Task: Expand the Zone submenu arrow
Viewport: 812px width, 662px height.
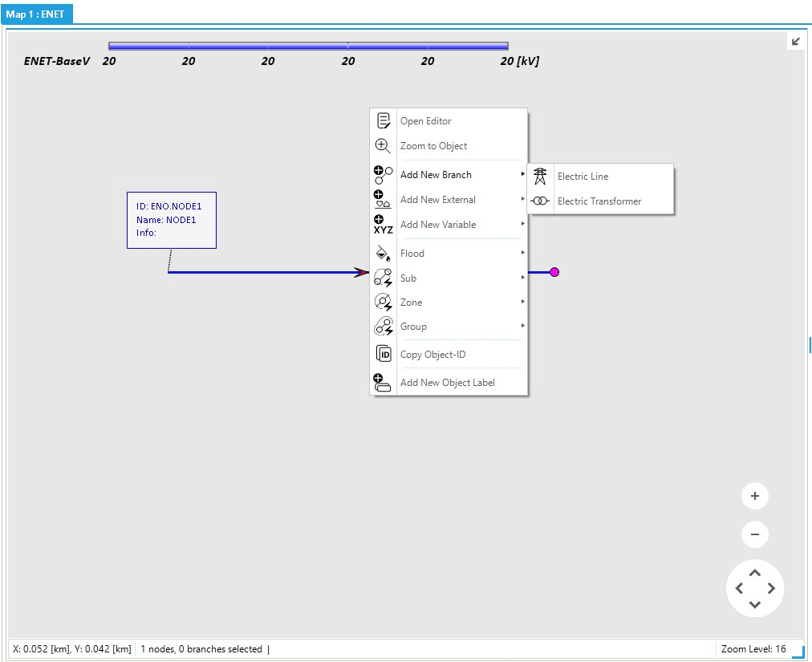Action: 522,303
